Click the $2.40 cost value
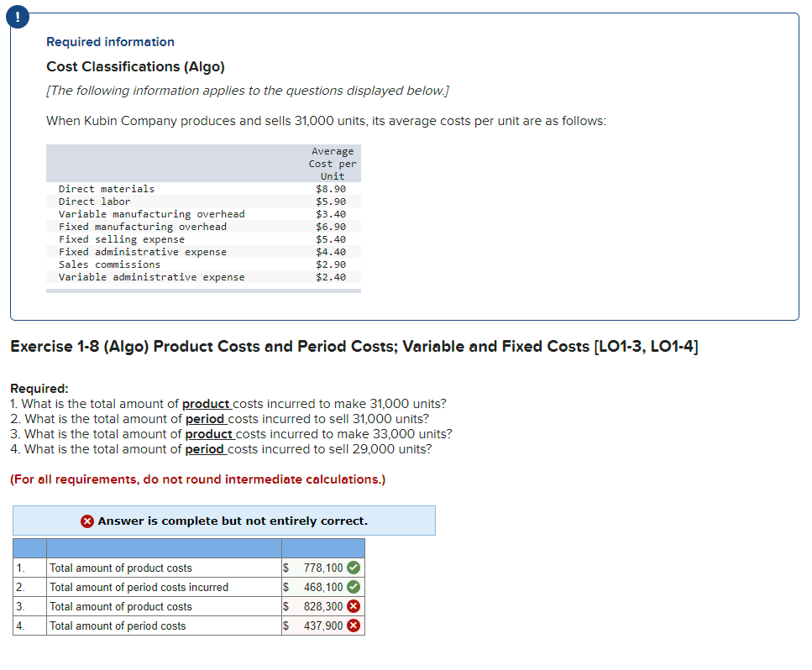The width and height of the screenshot is (812, 670). pyautogui.click(x=331, y=277)
